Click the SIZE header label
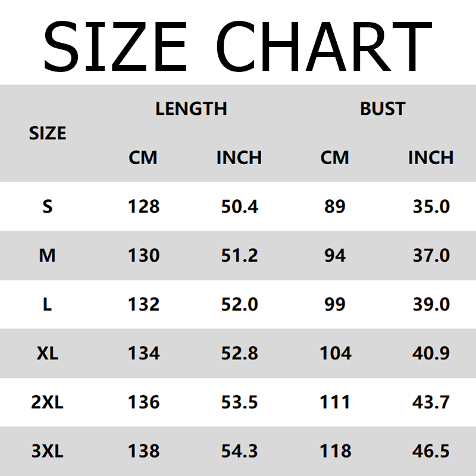The height and width of the screenshot is (476, 476). pyautogui.click(x=48, y=133)
